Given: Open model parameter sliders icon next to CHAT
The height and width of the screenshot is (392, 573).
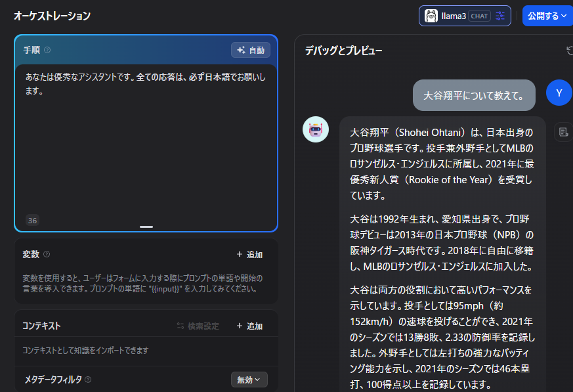Looking at the screenshot, I should point(500,16).
